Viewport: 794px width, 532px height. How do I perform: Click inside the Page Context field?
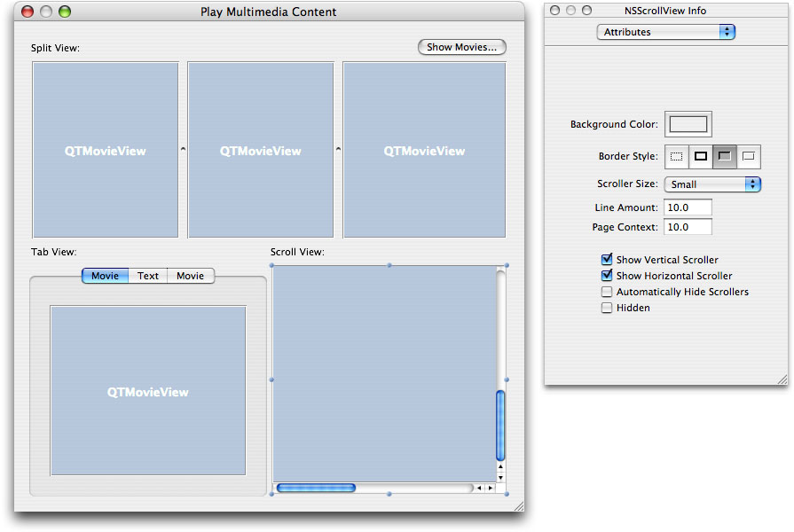point(688,226)
